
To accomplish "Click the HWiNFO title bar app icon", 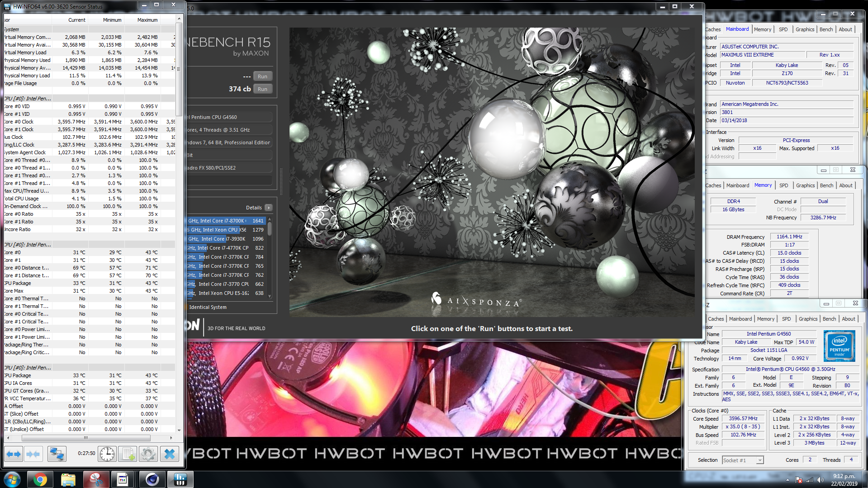I will click(x=7, y=6).
